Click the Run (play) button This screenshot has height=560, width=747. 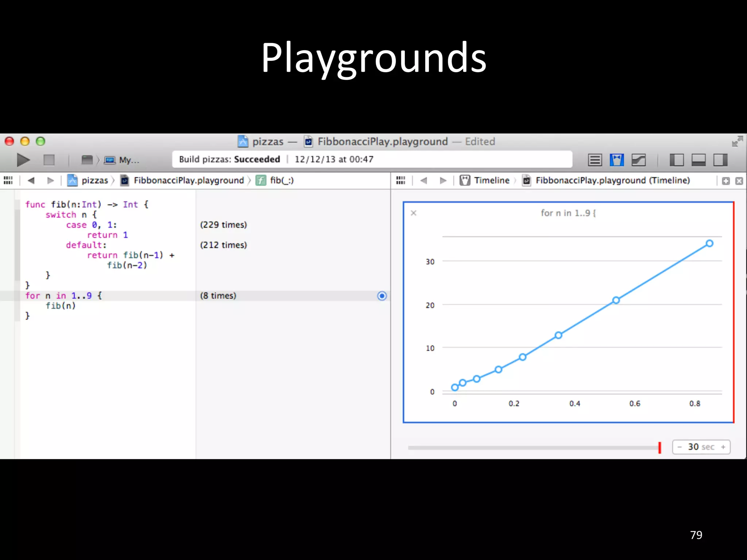[x=23, y=160]
